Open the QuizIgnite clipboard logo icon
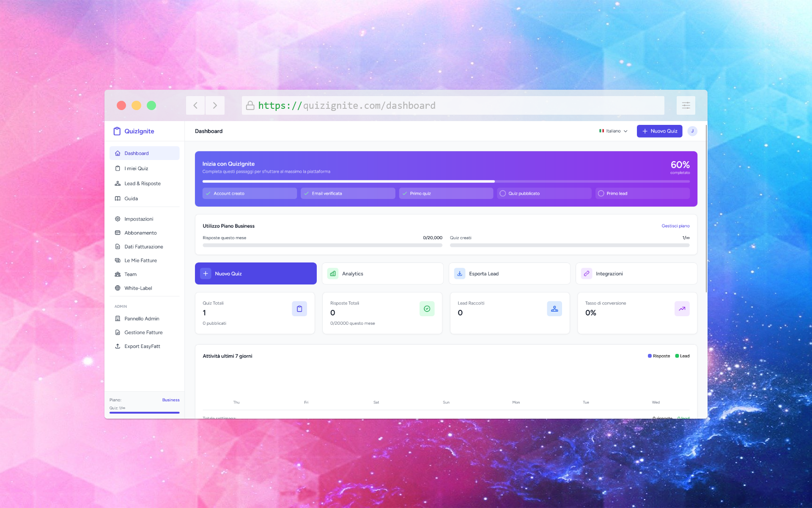812x508 pixels. [x=117, y=131]
